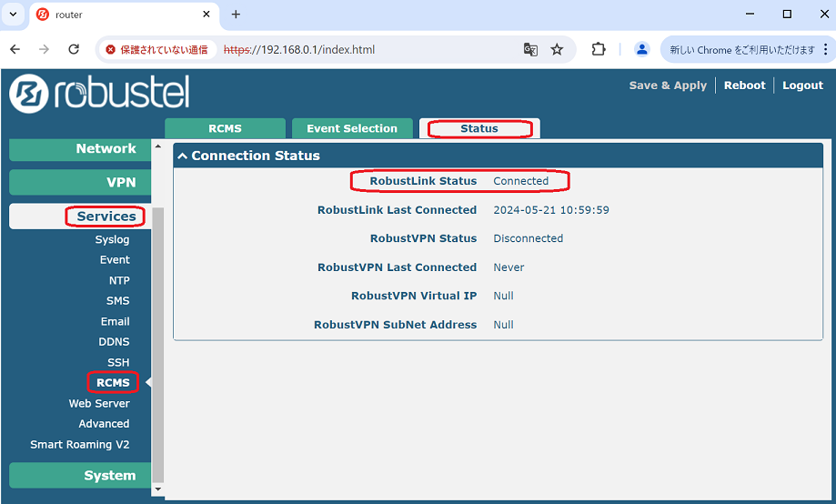Click the router tab favicon
The height and width of the screenshot is (504, 836).
coord(42,15)
